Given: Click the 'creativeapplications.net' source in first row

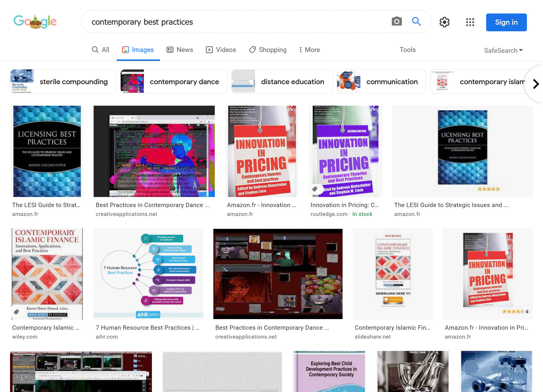Looking at the screenshot, I should pyautogui.click(x=126, y=214).
